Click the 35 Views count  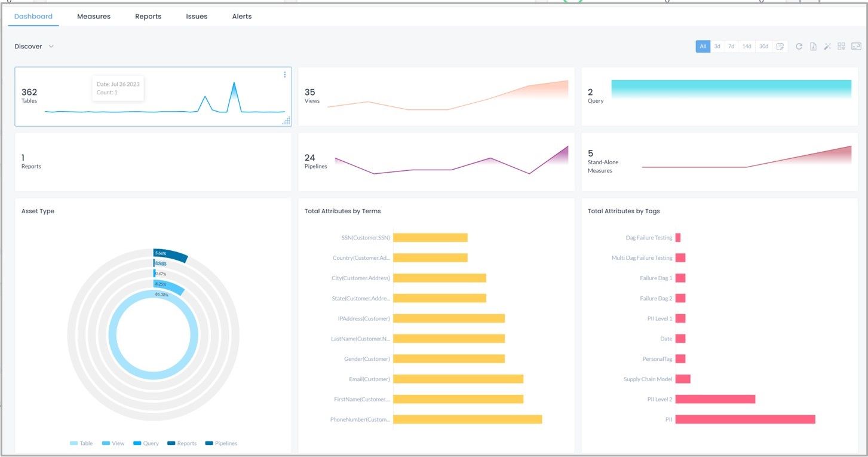(310, 92)
